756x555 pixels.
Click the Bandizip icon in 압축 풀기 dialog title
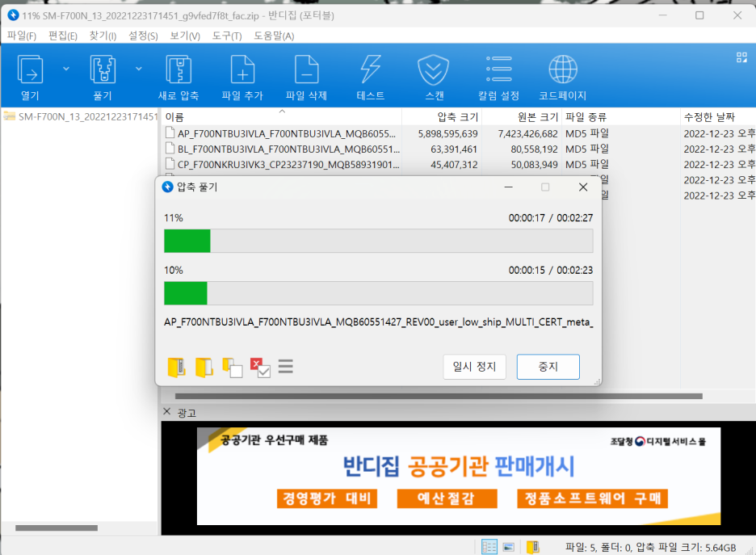tap(167, 187)
